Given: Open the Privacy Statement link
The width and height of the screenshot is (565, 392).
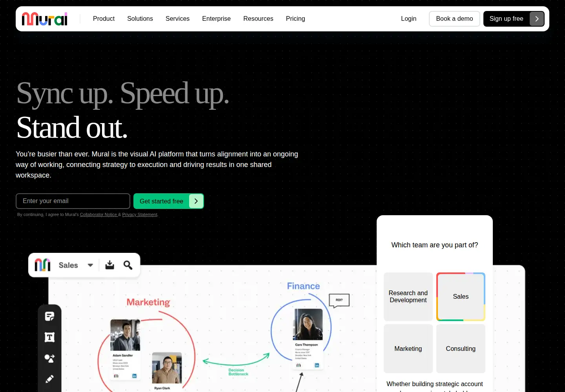Looking at the screenshot, I should [x=140, y=214].
